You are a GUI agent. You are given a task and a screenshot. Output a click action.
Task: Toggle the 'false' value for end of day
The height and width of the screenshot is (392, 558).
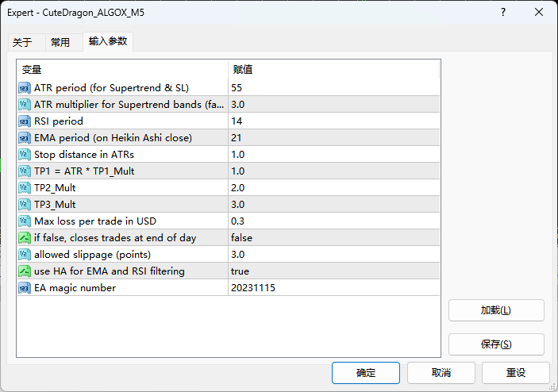[x=242, y=237]
